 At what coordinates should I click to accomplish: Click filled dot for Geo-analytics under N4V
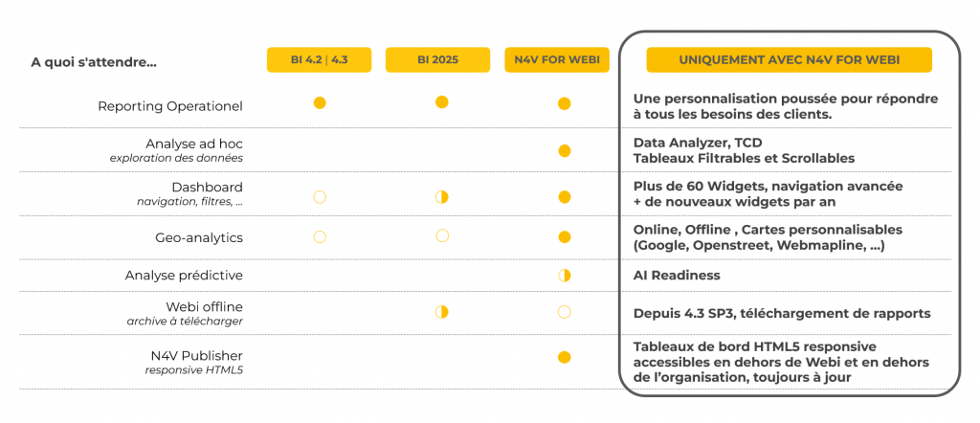click(x=565, y=236)
